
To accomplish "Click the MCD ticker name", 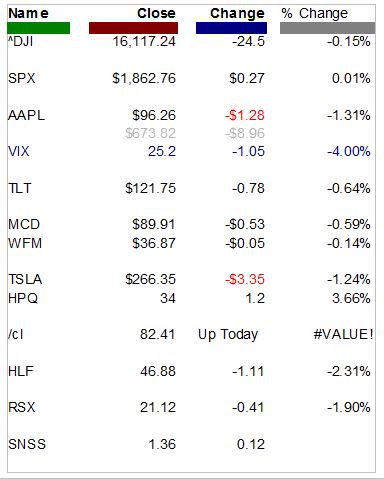I will click(24, 224).
